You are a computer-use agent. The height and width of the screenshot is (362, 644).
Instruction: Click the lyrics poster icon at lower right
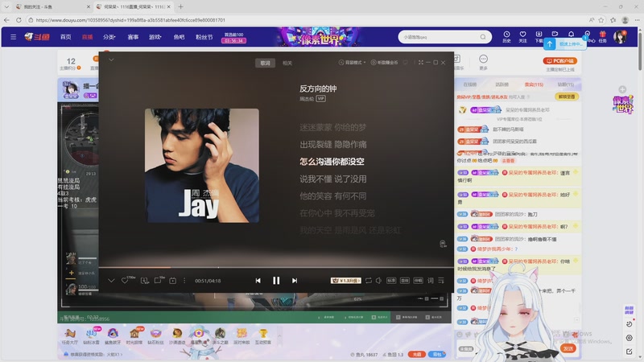pos(442,244)
